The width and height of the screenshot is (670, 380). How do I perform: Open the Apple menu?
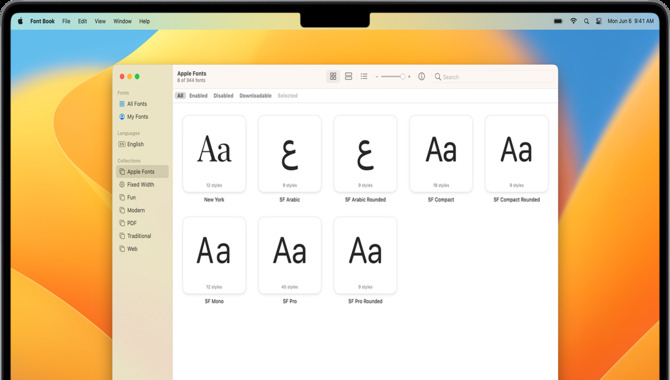[20, 21]
